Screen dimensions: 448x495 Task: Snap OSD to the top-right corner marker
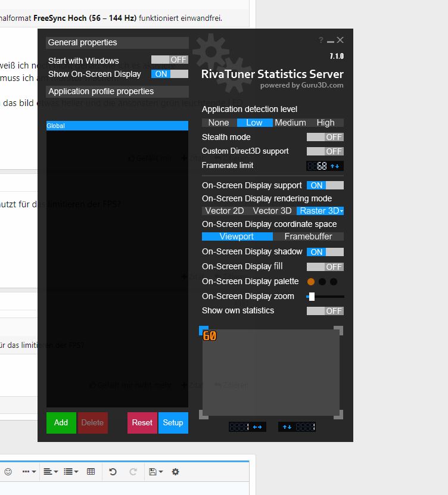click(x=339, y=330)
